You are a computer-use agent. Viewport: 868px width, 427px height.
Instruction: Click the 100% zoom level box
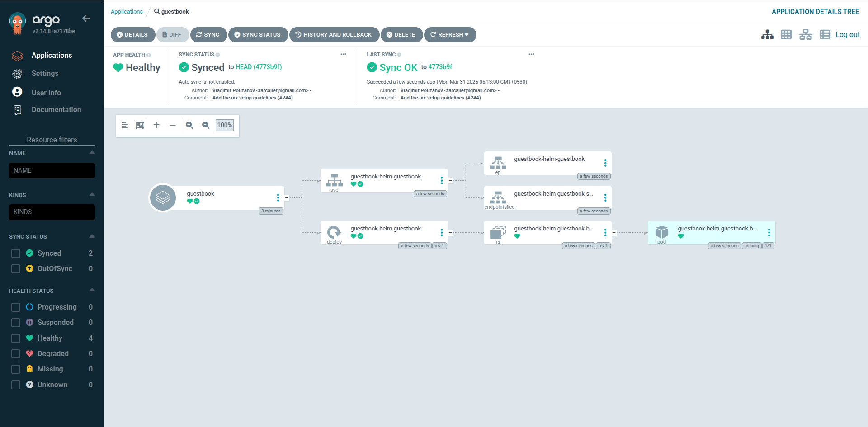[225, 125]
